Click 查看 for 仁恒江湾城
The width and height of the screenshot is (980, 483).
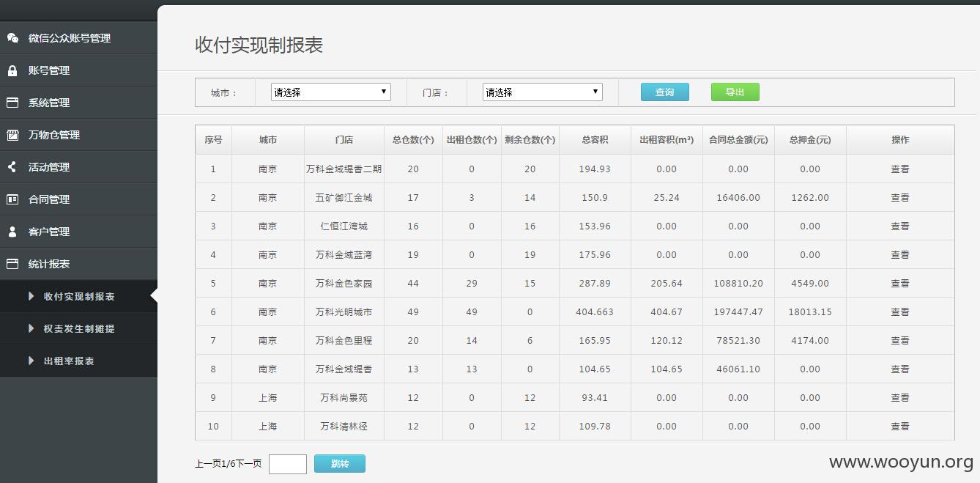[900, 226]
